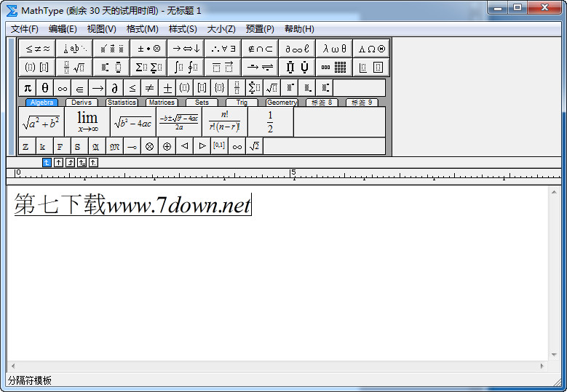The image size is (567, 392).
Task: Switch to the Matrices tab
Action: [161, 103]
